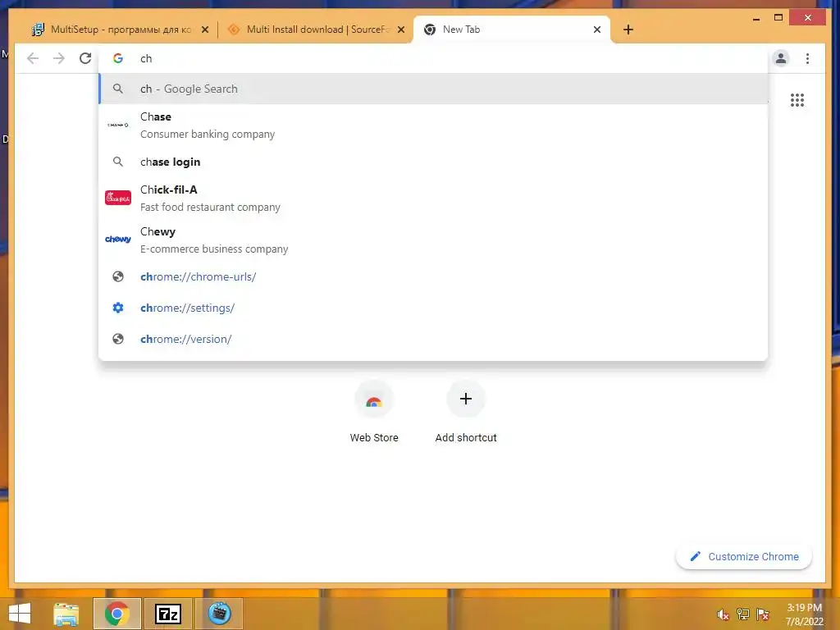Click 'E-commerce business company' text

(214, 249)
